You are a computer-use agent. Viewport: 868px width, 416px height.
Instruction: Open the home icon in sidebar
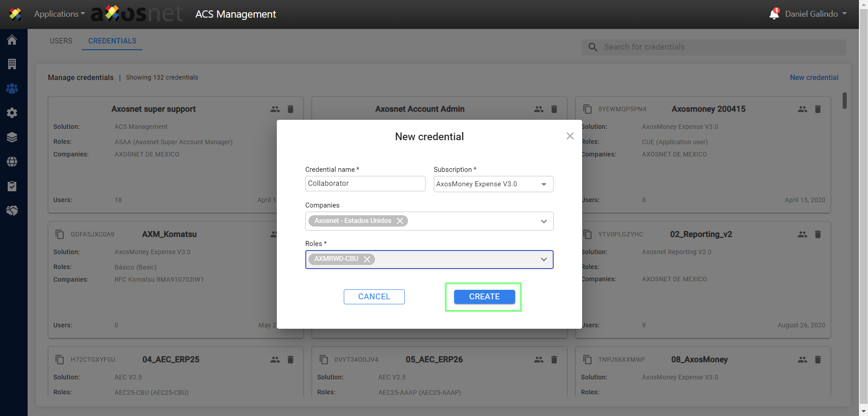point(12,40)
